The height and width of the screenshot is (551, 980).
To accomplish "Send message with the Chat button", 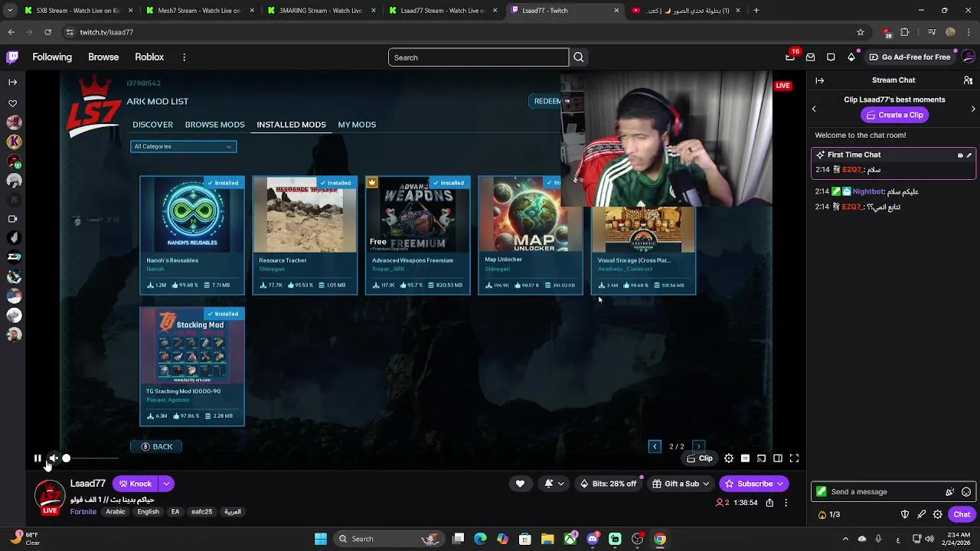I will pos(962,515).
